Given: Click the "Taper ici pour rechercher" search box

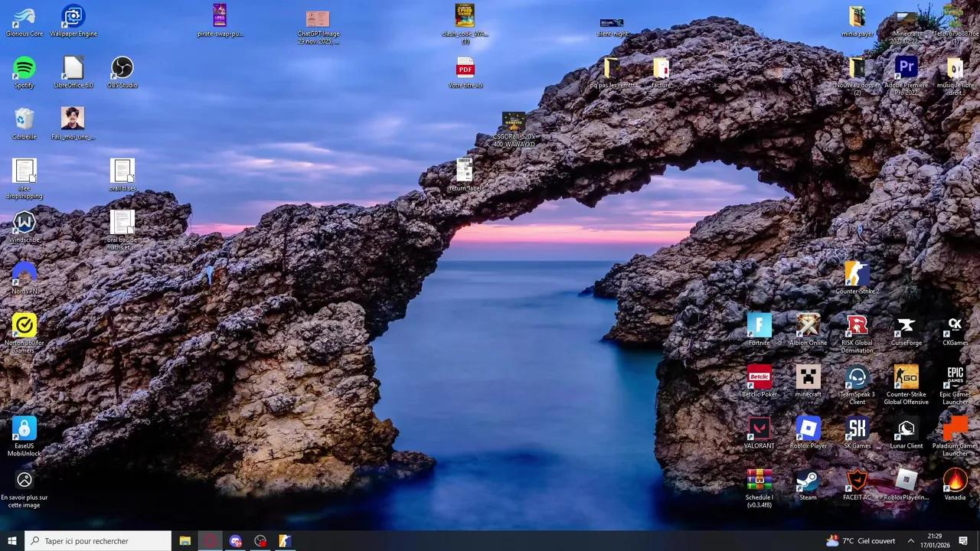Looking at the screenshot, I should (98, 541).
